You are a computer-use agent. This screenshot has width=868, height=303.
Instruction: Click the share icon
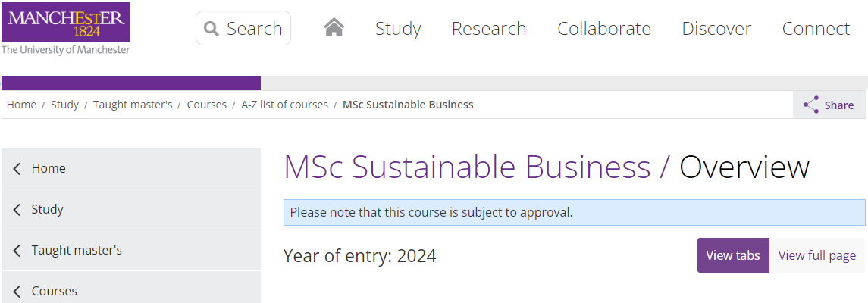812,105
